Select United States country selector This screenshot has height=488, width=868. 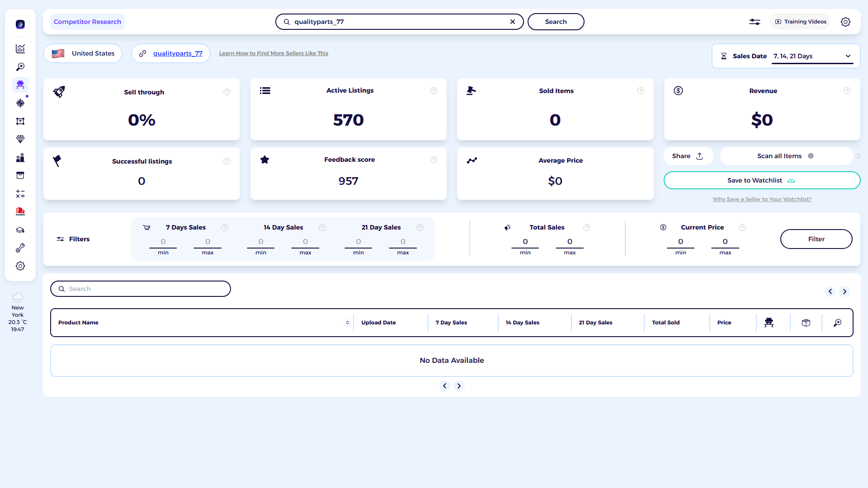click(83, 53)
